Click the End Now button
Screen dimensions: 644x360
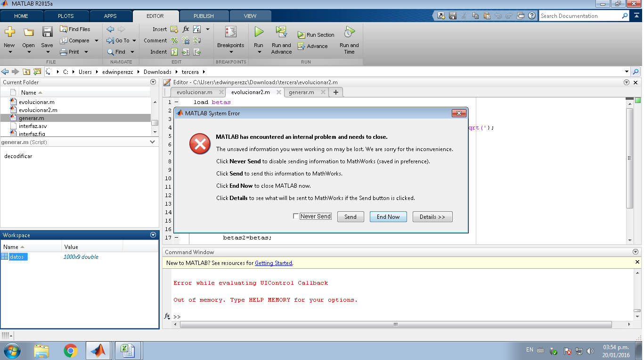click(x=388, y=216)
